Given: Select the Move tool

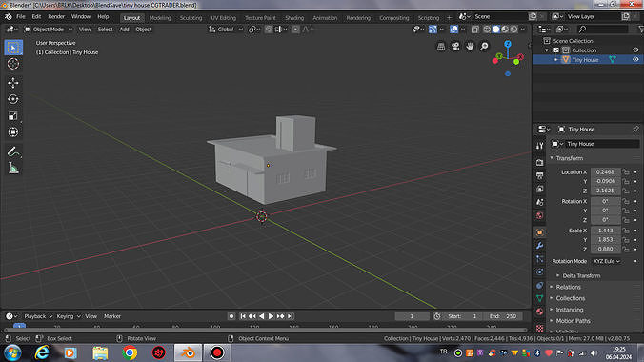Looking at the screenshot, I should 13,83.
